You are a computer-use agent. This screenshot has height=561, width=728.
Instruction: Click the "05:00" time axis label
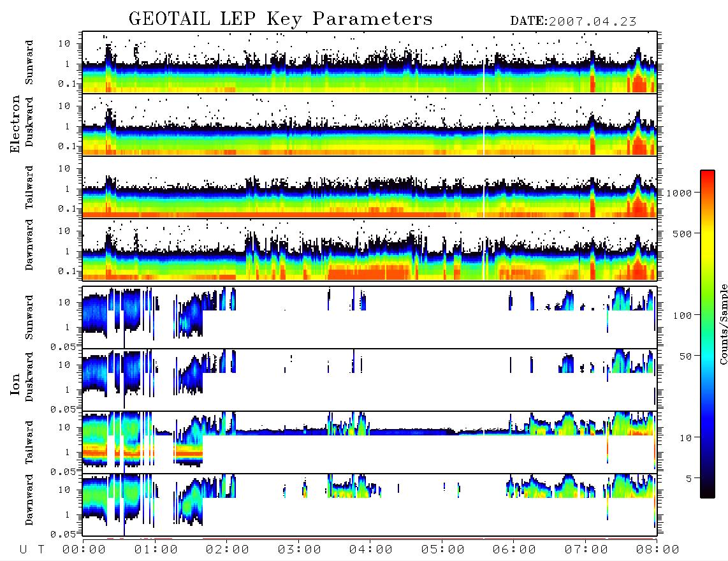click(443, 550)
